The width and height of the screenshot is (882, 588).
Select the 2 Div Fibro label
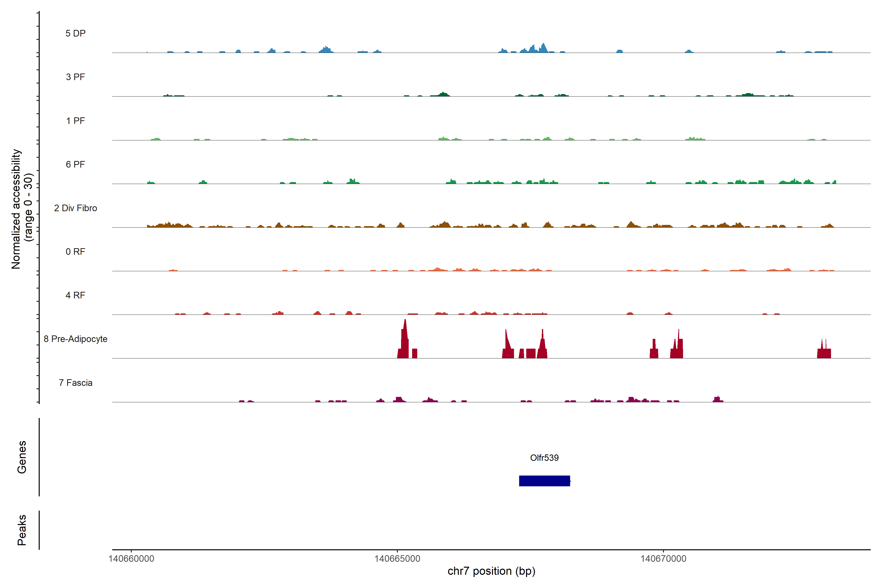point(75,208)
